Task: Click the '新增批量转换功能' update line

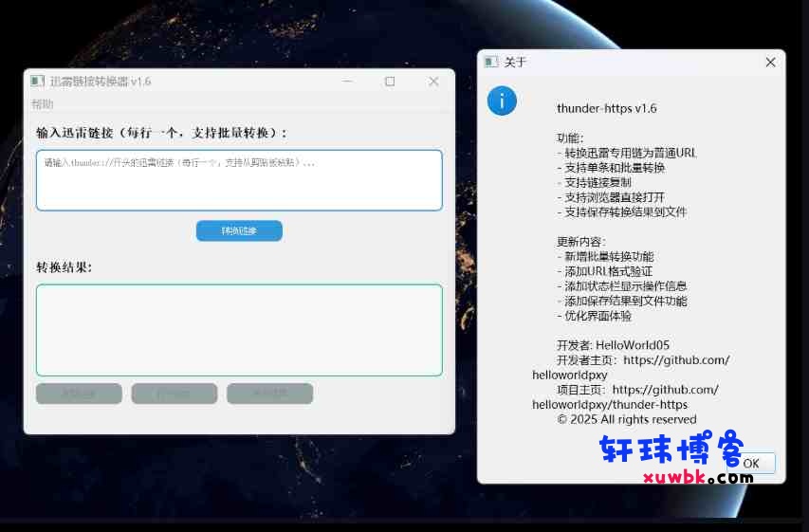Action: click(605, 256)
